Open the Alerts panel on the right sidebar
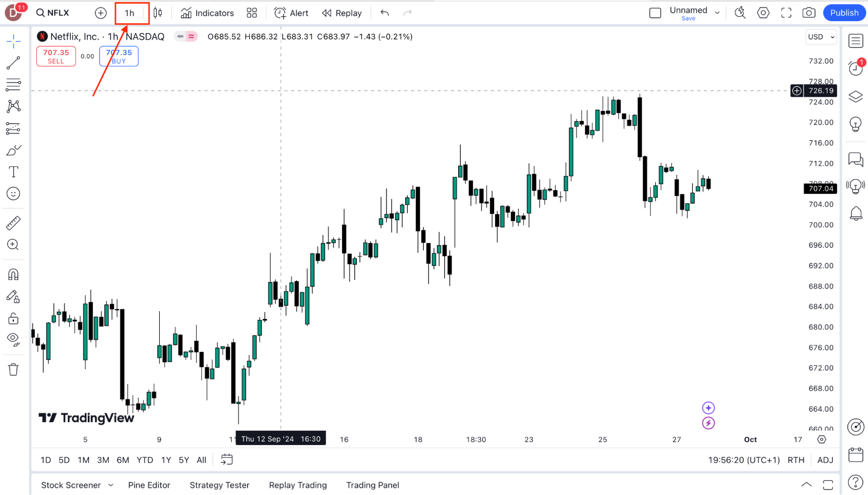This screenshot has width=868, height=495. (856, 68)
